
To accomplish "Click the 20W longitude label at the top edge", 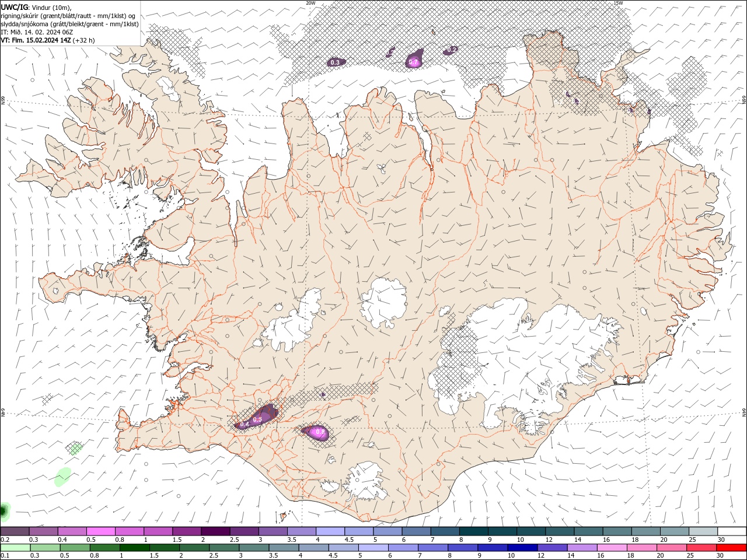I will 310,3.
